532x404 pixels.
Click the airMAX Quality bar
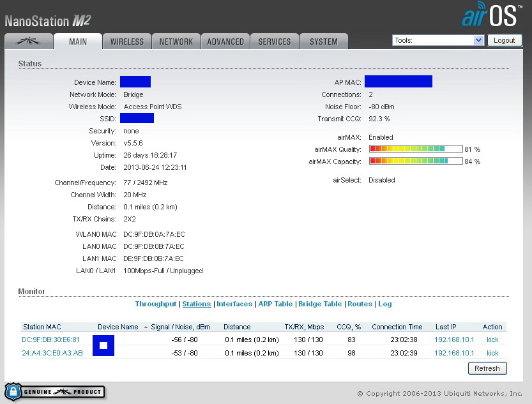pyautogui.click(x=415, y=149)
